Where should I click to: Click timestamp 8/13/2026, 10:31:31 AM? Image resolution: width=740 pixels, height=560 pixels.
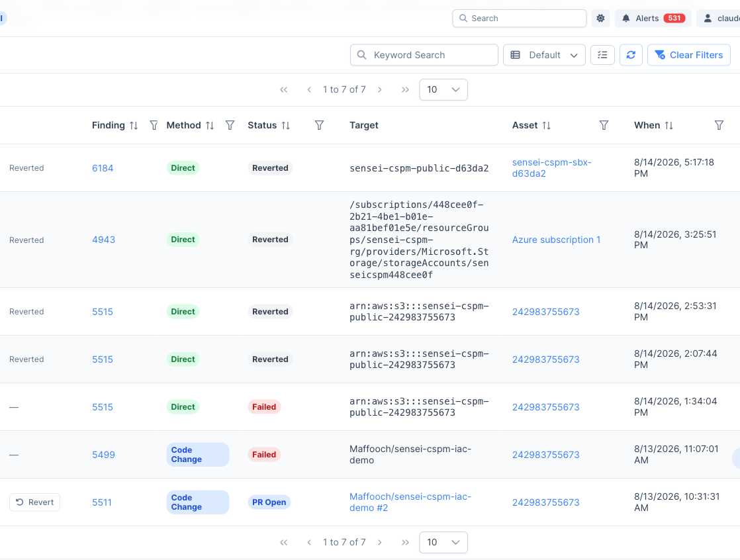676,502
